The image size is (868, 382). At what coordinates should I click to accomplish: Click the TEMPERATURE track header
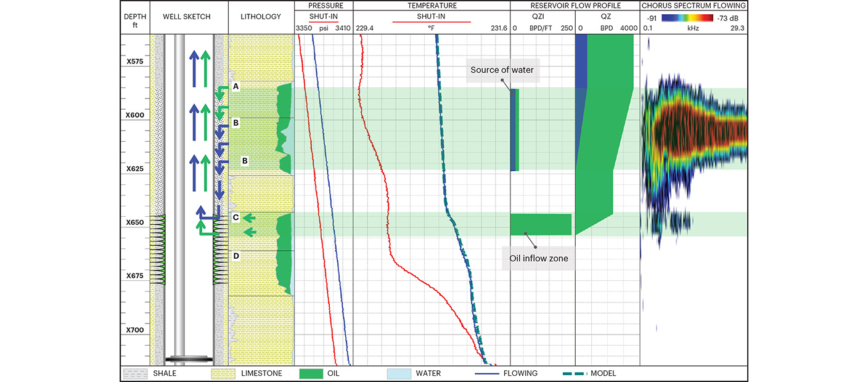[x=432, y=6]
